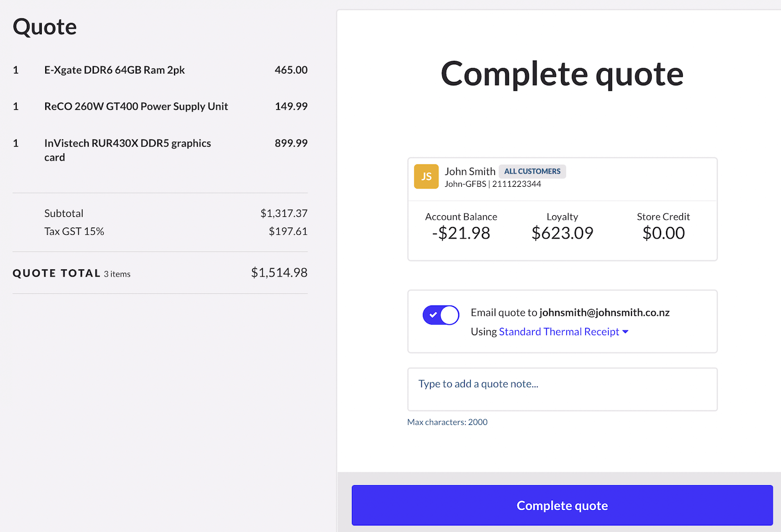The image size is (781, 532).
Task: Select the InVistech RUR430X graphics card line
Action: coord(127,150)
